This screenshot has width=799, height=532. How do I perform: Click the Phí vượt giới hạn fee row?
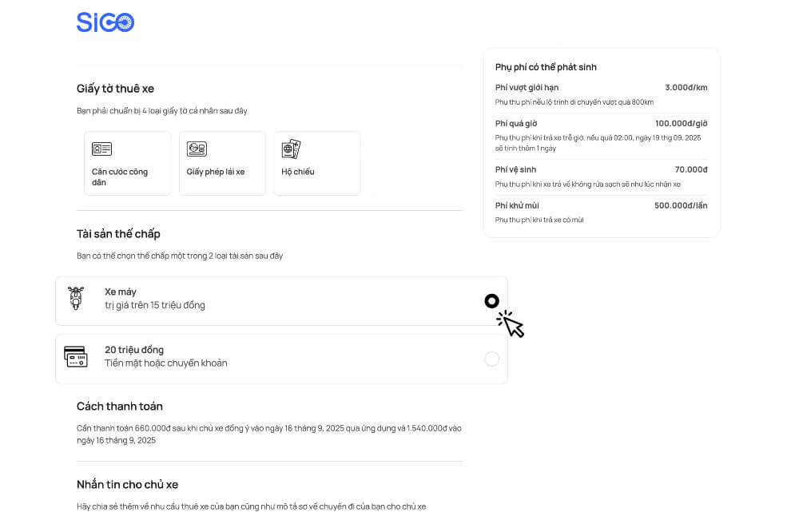pyautogui.click(x=601, y=94)
